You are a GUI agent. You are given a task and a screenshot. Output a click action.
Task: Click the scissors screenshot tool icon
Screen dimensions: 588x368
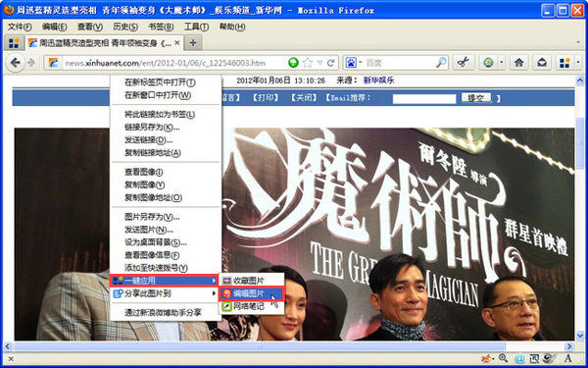(464, 63)
